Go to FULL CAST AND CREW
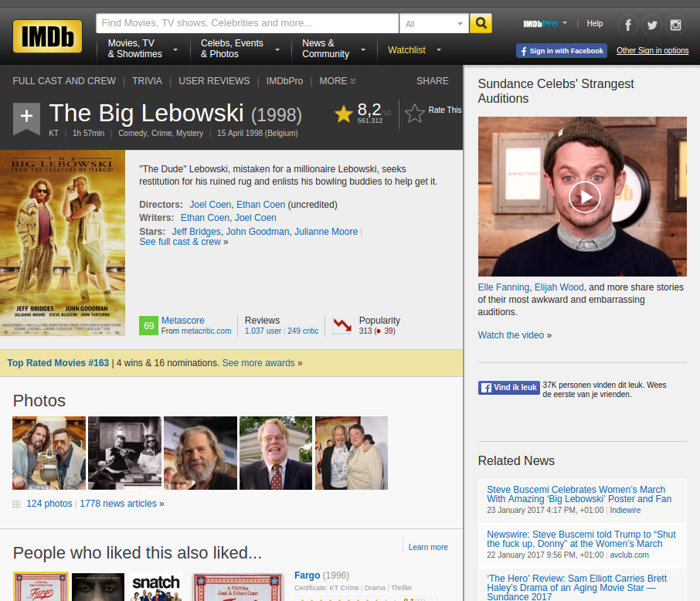 click(64, 81)
